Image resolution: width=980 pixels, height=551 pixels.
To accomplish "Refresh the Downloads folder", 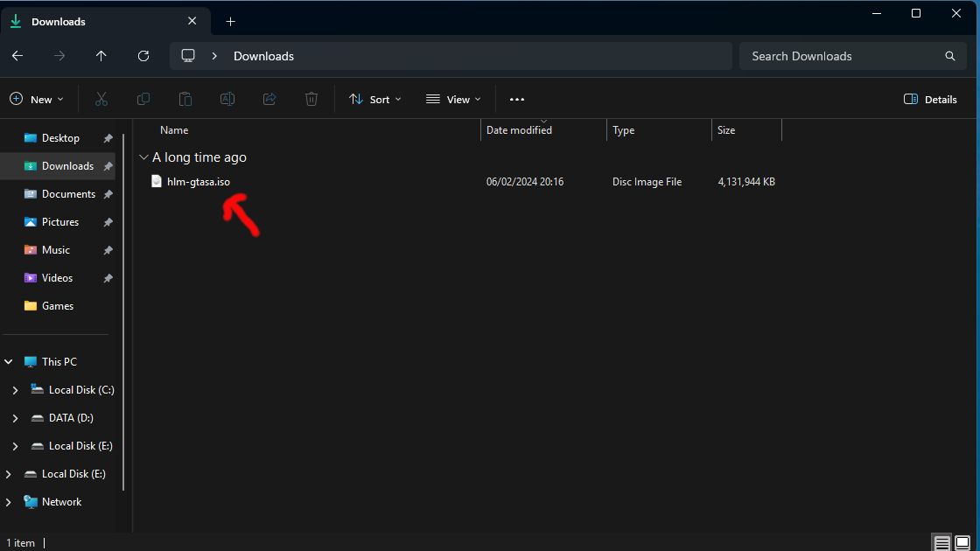I will coord(143,56).
